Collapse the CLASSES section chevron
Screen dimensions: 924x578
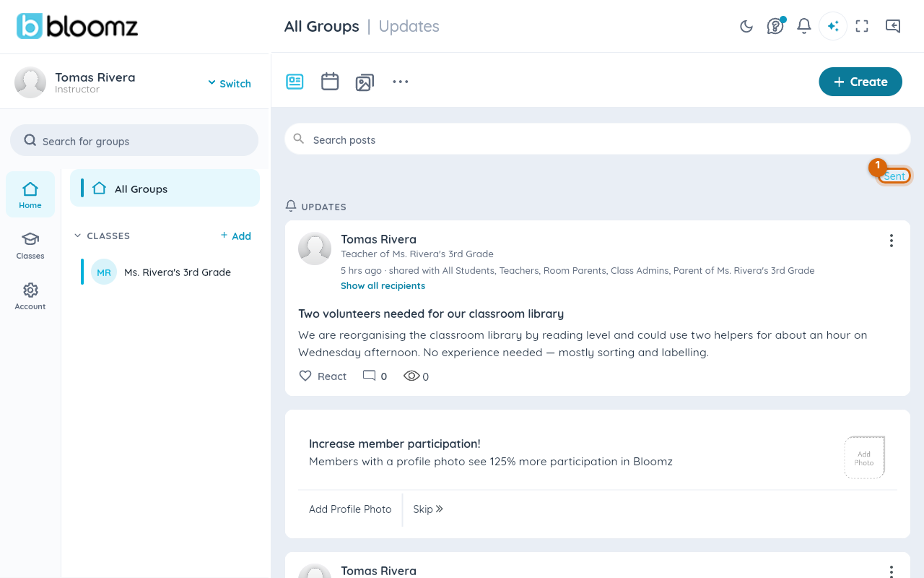78,236
